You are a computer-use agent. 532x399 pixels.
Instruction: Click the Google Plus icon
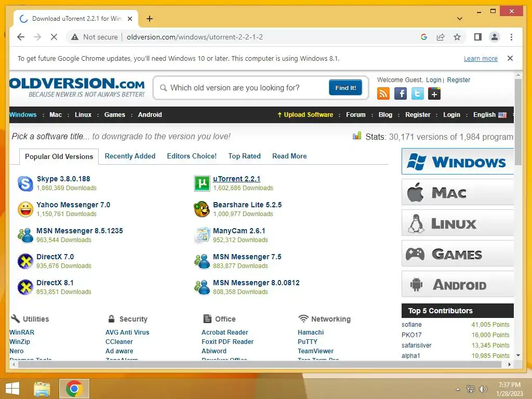[434, 94]
